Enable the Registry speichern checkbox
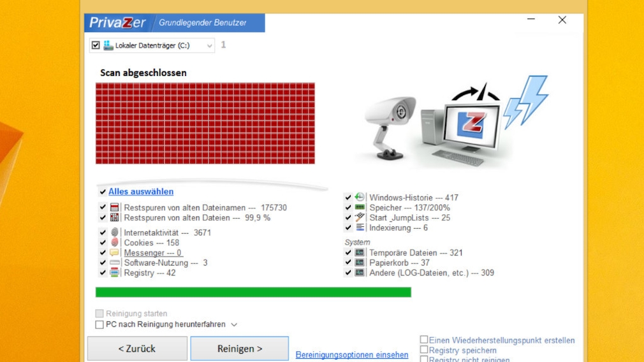The height and width of the screenshot is (362, 644). click(x=424, y=350)
